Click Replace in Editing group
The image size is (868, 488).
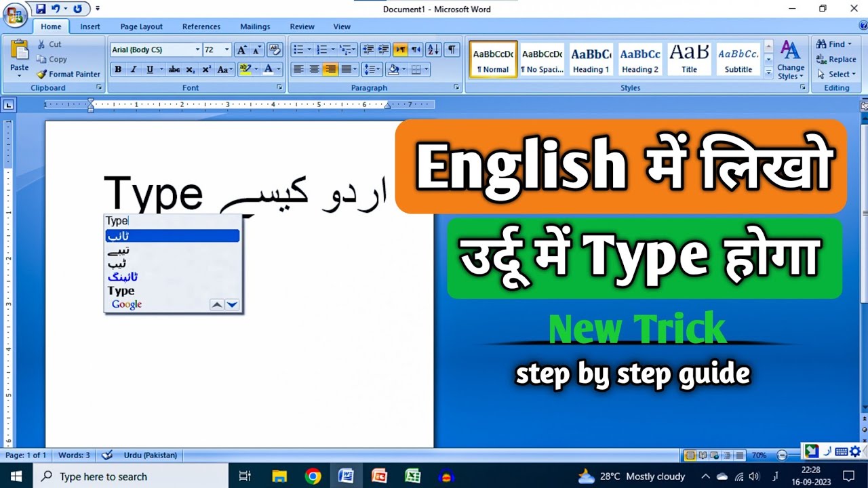coord(836,59)
